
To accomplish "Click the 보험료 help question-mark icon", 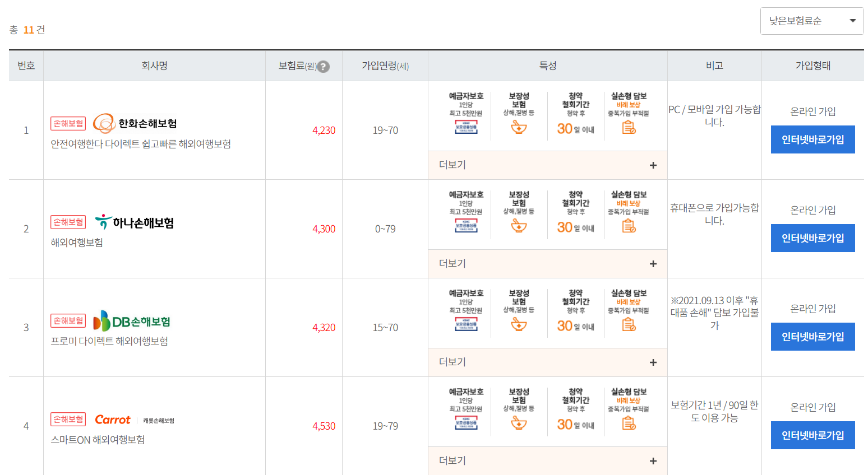I will pyautogui.click(x=324, y=67).
